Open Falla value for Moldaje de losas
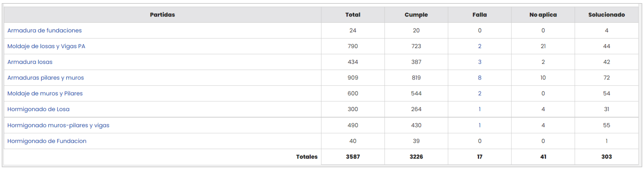The width and height of the screenshot is (644, 170). (479, 46)
